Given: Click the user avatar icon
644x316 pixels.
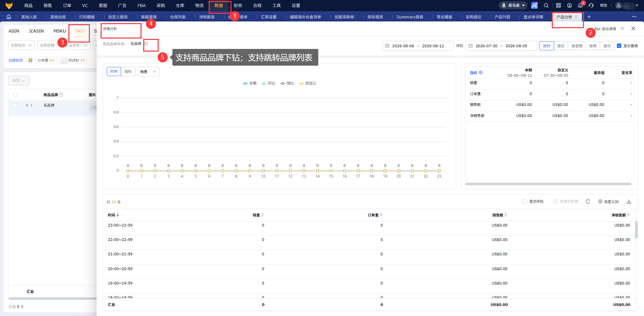Looking at the screenshot, I should (x=619, y=5).
